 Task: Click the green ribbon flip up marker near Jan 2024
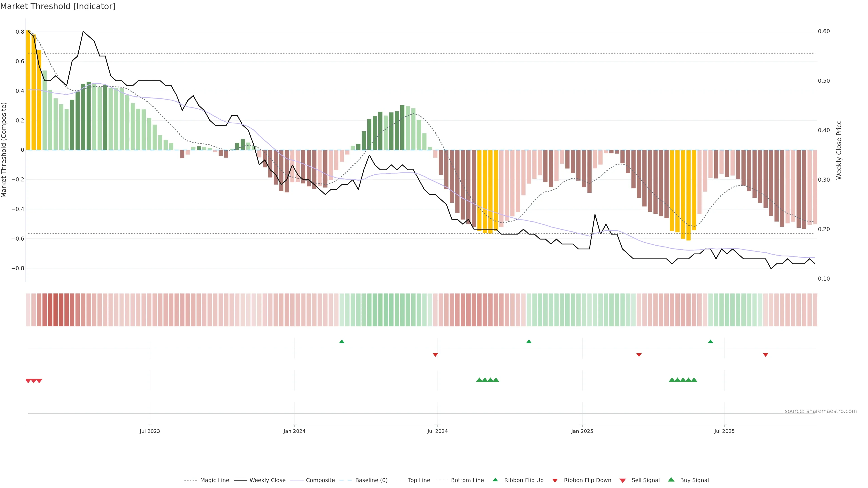pos(342,342)
